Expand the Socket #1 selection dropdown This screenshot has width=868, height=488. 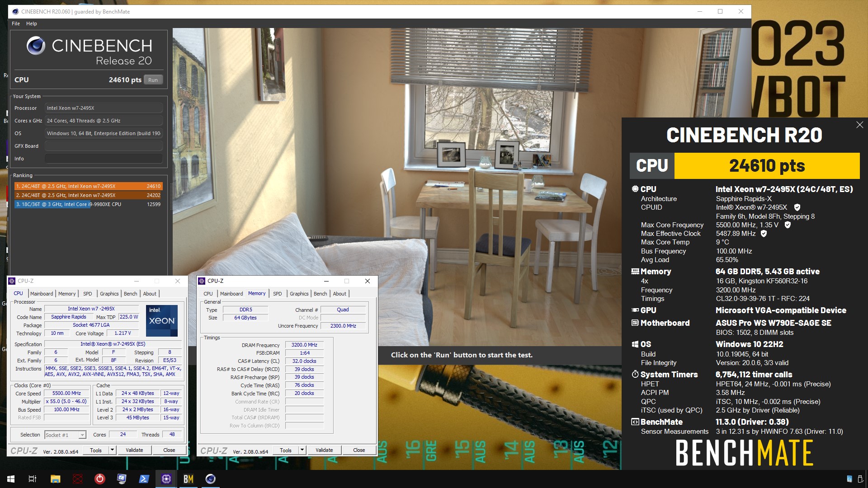82,435
